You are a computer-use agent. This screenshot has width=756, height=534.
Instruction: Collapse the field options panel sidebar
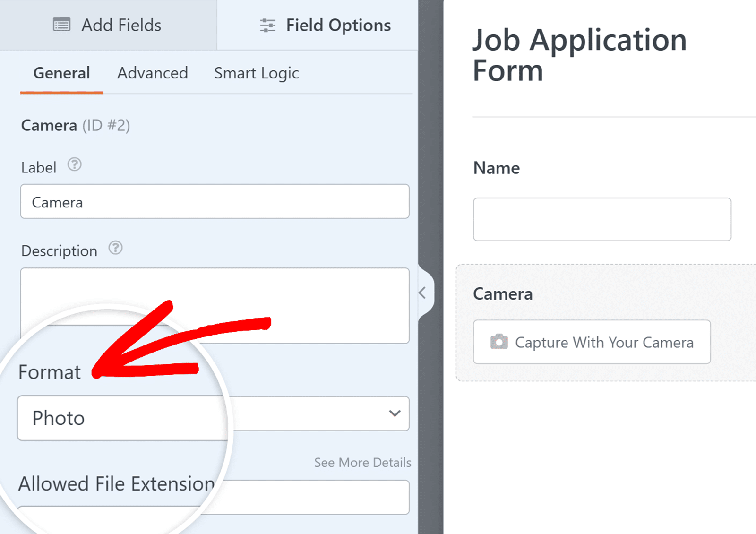pos(422,293)
